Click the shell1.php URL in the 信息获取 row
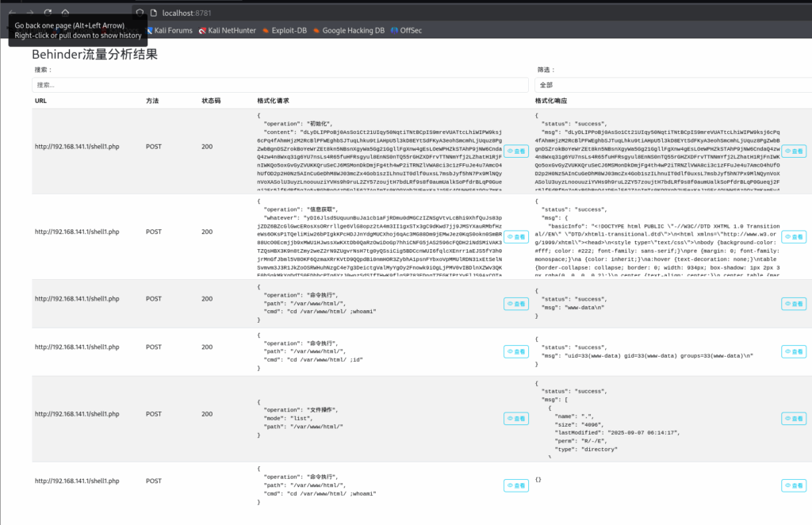Screen dimensions: 812x525 pyautogui.click(x=77, y=232)
